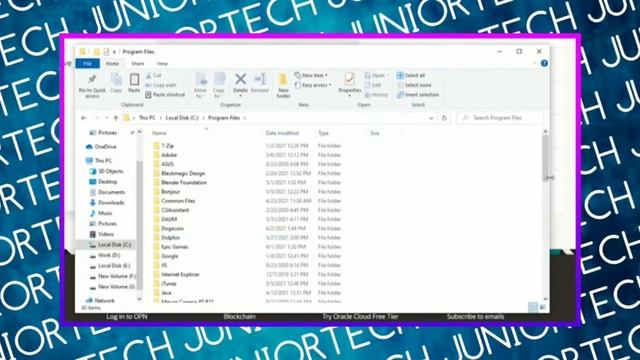640x360 pixels.
Task: Sort by the Date modified column header
Action: (282, 133)
